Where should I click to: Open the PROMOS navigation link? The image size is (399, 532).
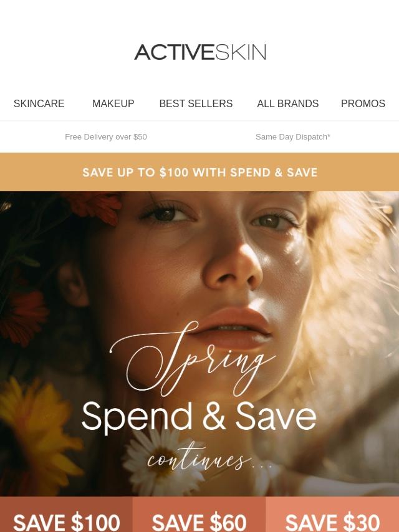[363, 103]
